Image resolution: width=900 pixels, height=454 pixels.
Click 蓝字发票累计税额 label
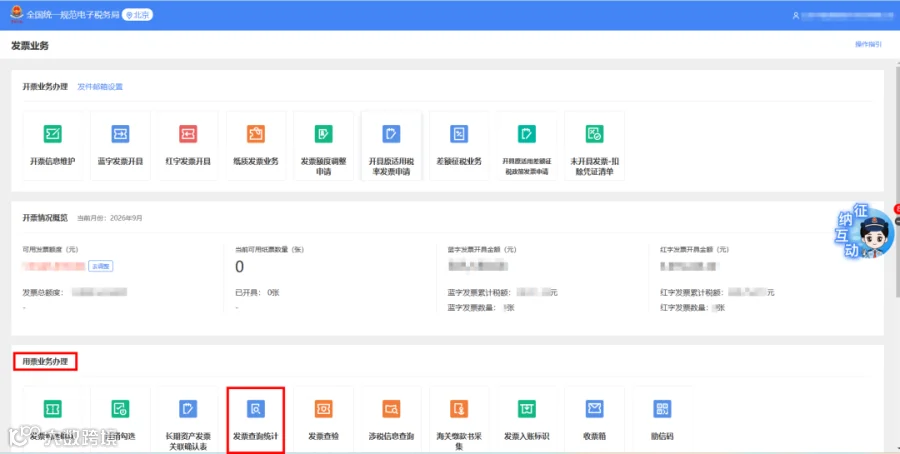point(479,293)
